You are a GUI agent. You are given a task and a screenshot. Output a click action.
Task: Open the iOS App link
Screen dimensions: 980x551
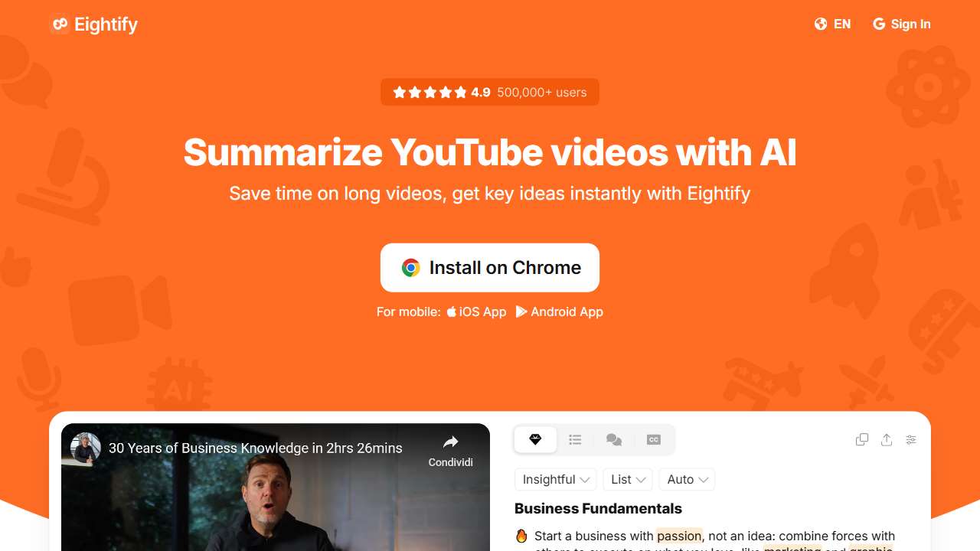[476, 311]
